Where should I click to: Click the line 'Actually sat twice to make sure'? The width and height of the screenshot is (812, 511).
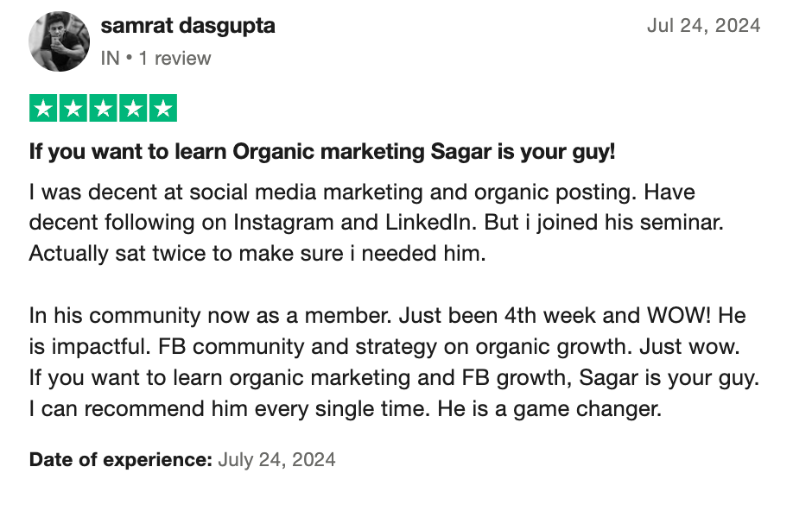pyautogui.click(x=257, y=254)
